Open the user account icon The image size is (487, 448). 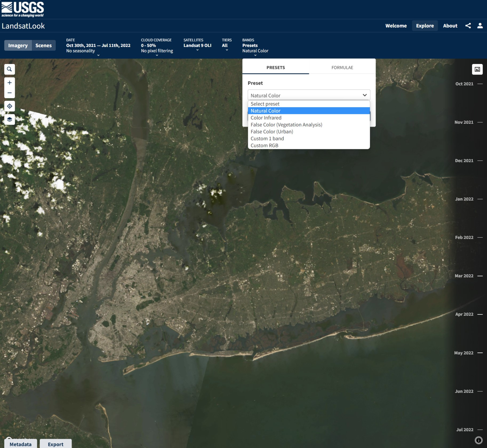[x=480, y=26]
